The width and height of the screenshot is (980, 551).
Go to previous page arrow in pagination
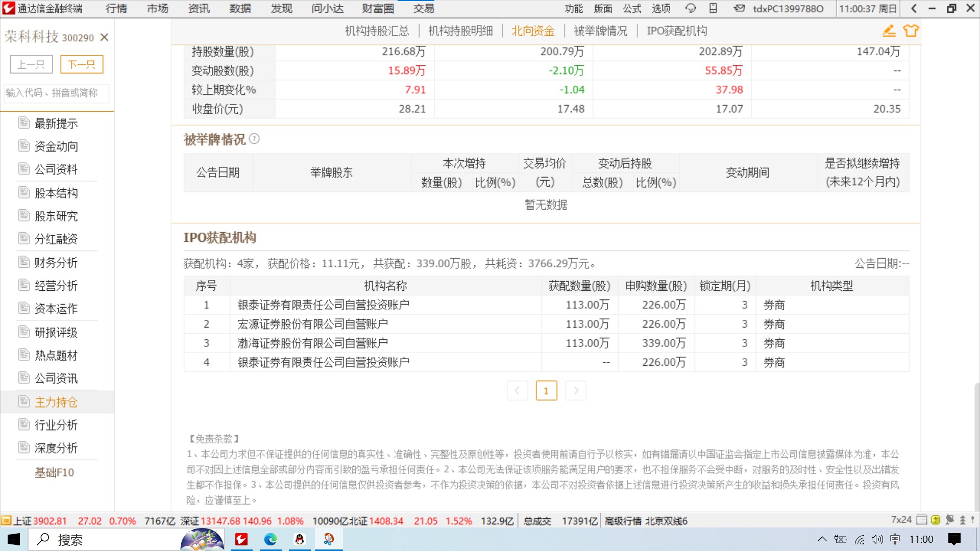(x=517, y=391)
